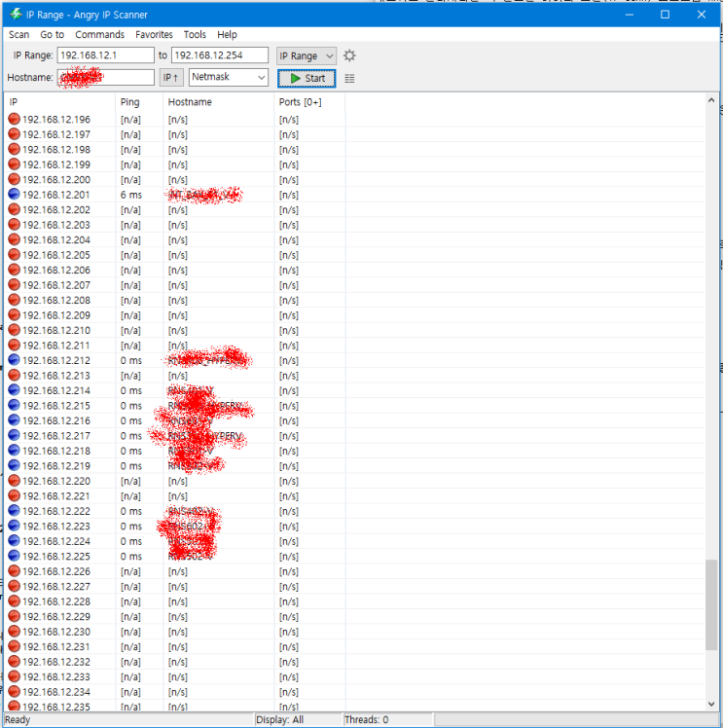Click the blue status dot for 192.168.12.218
The image size is (723, 728).
(14, 451)
